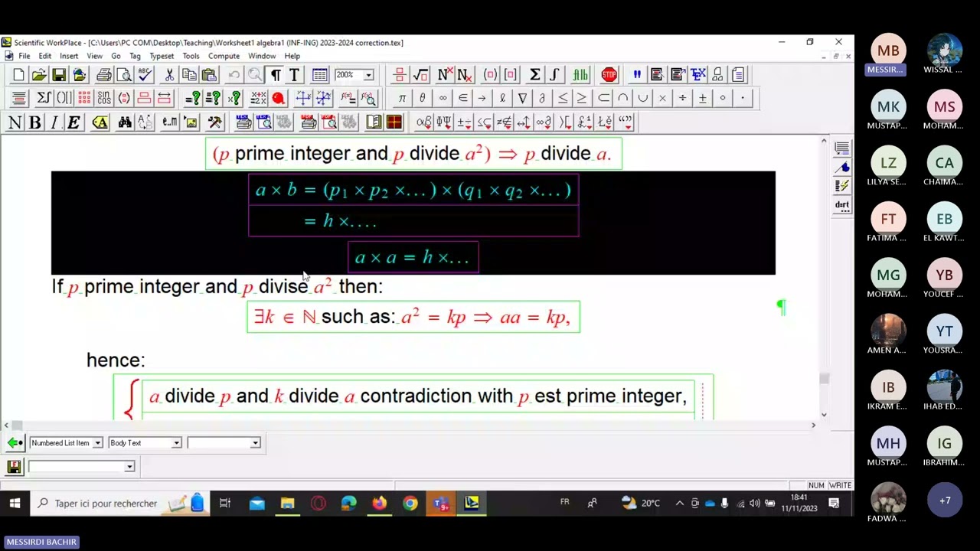980x551 pixels.
Task: Expand the binary operations ±÷ symbol panel
Action: pyautogui.click(x=464, y=122)
